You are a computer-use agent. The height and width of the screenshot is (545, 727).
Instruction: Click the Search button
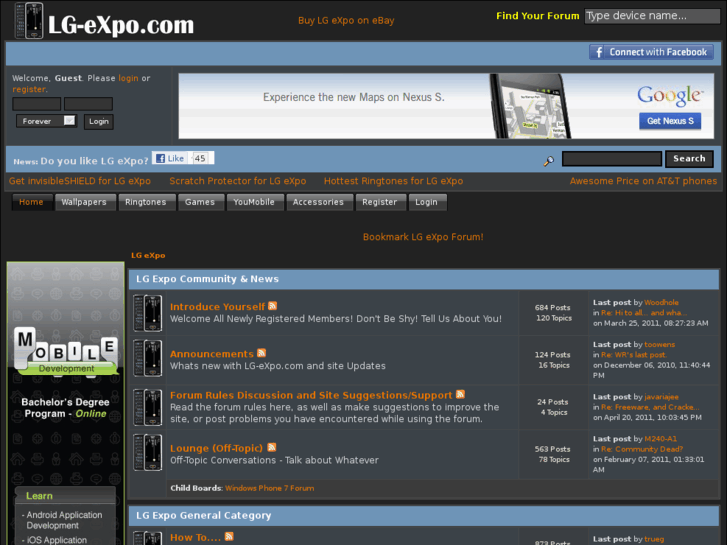point(689,159)
